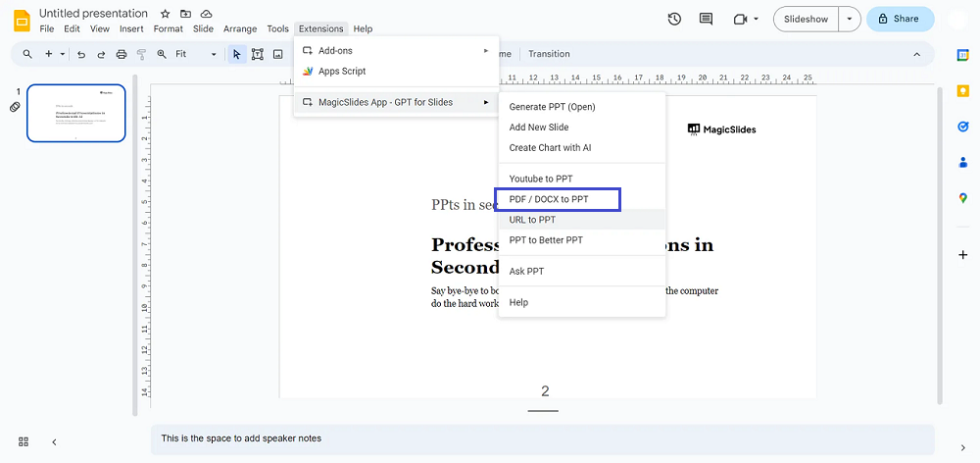980x463 pixels.
Task: Hide side panel chevron at bottom right
Action: pos(962,446)
